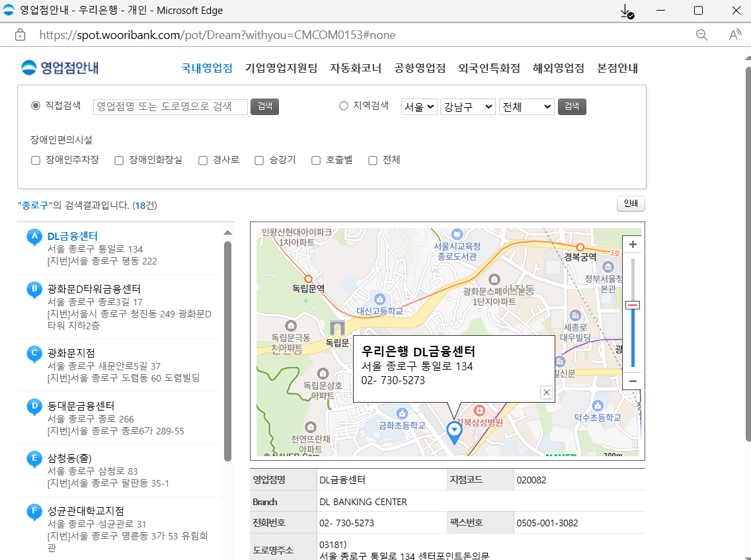
Task: Click the branch name search input field
Action: [171, 106]
